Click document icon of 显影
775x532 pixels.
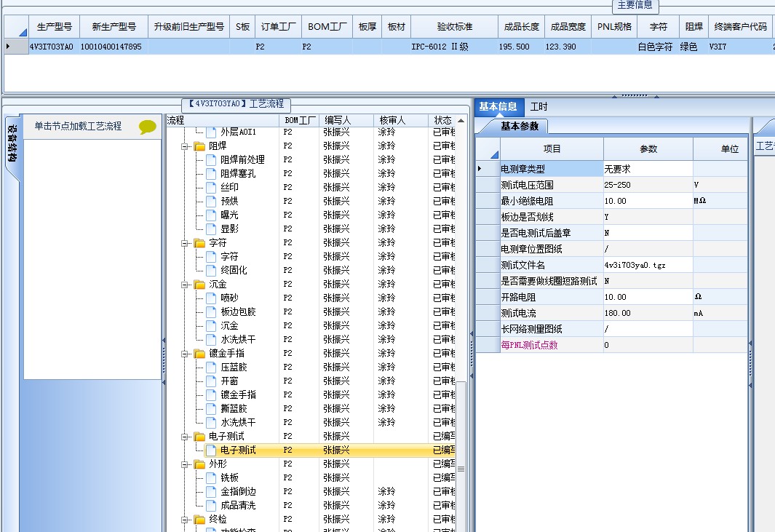(212, 229)
